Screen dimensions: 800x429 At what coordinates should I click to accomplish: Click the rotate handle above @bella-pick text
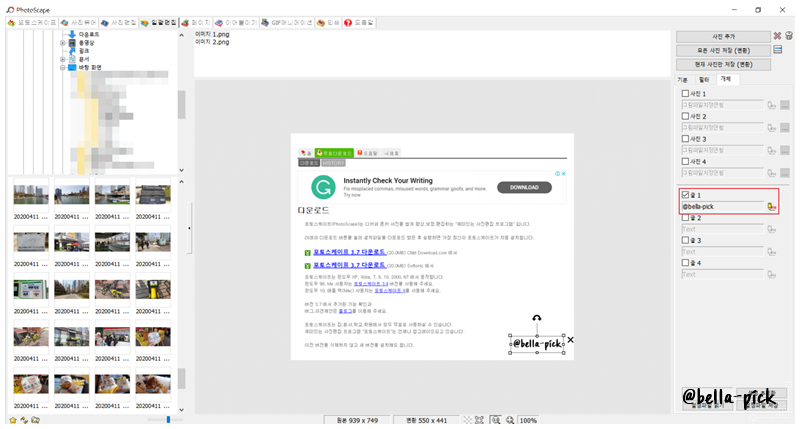click(537, 318)
